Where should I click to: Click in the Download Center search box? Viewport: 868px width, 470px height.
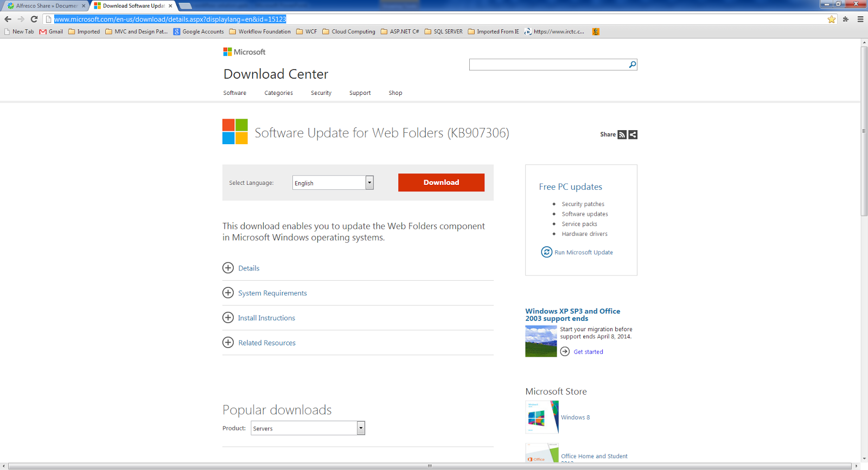point(548,65)
